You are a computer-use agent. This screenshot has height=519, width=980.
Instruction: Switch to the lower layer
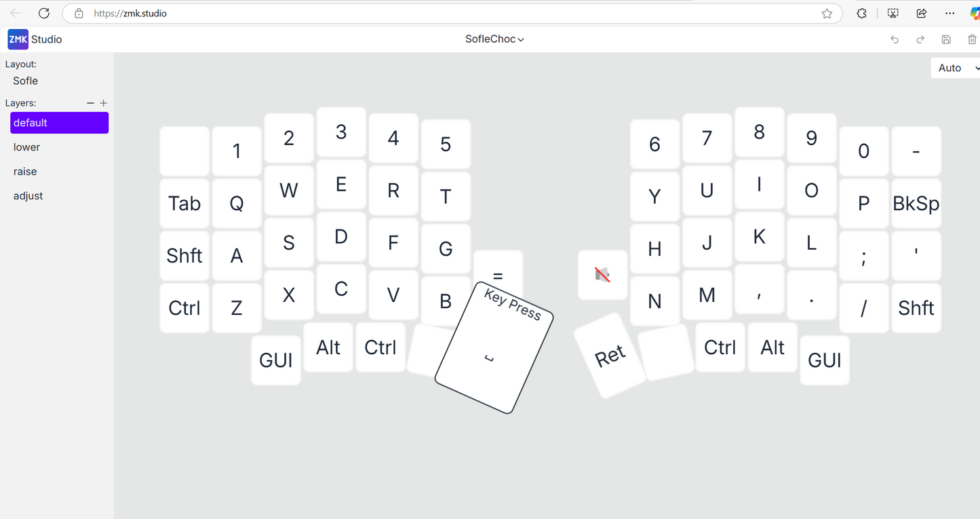27,147
